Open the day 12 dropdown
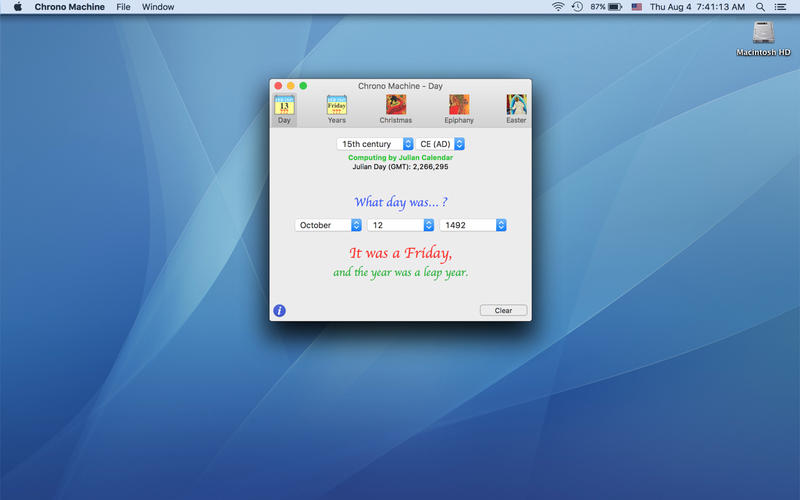The height and width of the screenshot is (500, 800). pos(401,225)
